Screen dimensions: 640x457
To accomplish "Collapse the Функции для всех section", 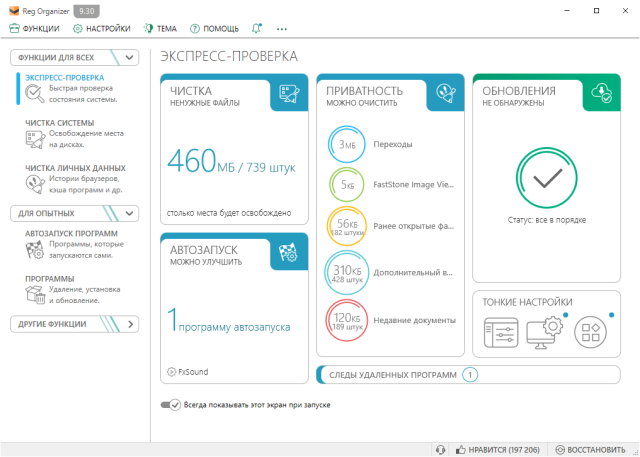I will [132, 57].
